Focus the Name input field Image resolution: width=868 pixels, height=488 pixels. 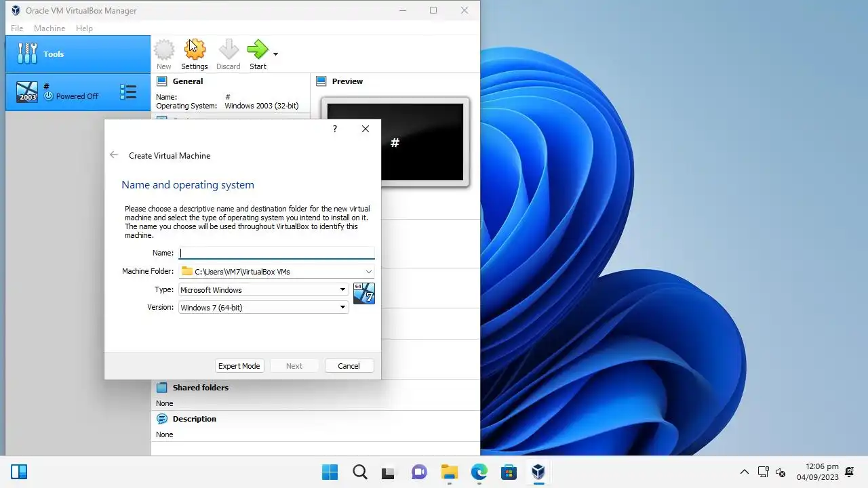coord(277,253)
